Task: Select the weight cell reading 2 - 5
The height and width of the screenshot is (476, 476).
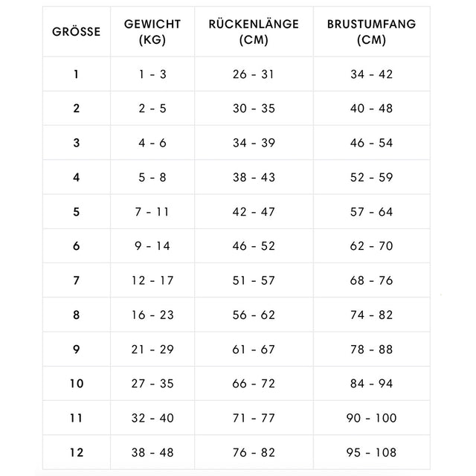Action: coord(152,109)
